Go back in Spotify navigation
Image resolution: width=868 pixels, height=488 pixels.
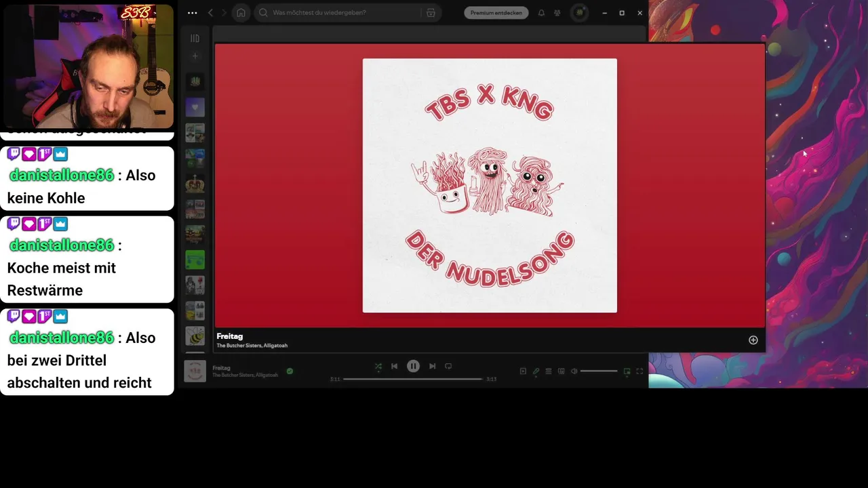point(210,13)
